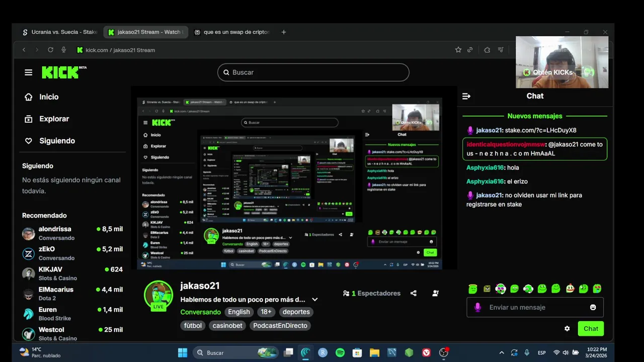Insert the angry yellow square emote
The image size is (644, 362).
click(x=487, y=289)
